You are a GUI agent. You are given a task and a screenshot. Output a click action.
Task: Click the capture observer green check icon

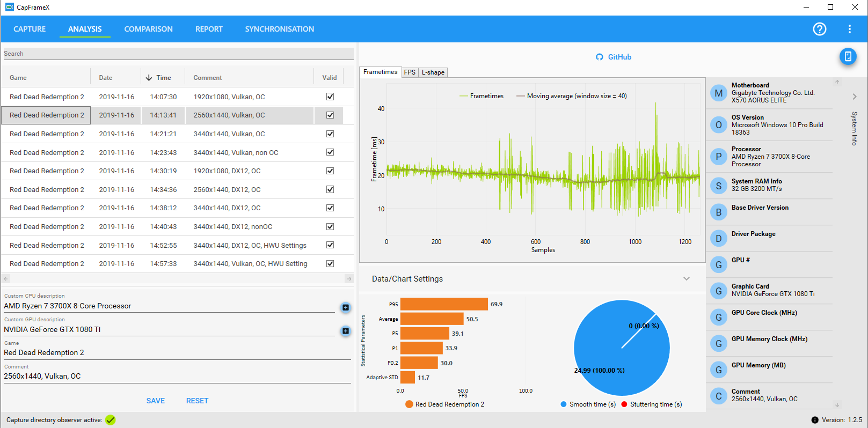tap(111, 420)
